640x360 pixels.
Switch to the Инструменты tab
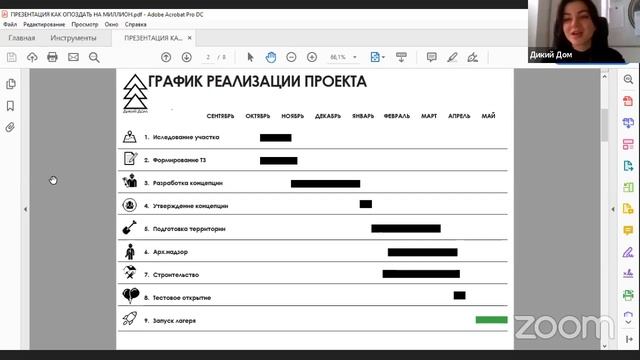pos(73,38)
